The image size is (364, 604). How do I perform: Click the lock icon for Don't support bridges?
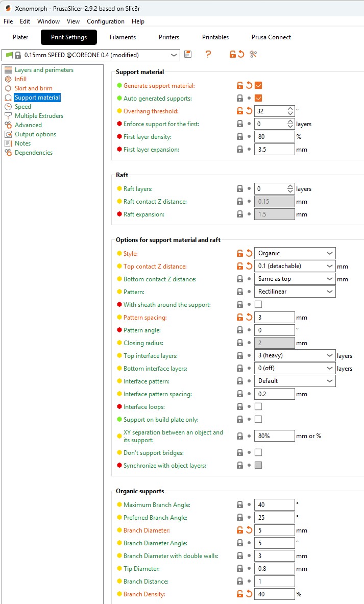pyautogui.click(x=240, y=452)
